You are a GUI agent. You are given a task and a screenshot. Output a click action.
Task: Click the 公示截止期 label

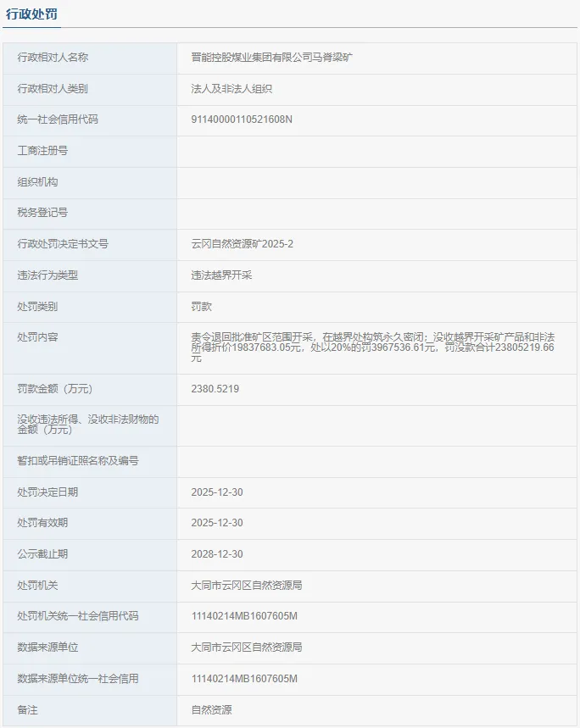42,554
